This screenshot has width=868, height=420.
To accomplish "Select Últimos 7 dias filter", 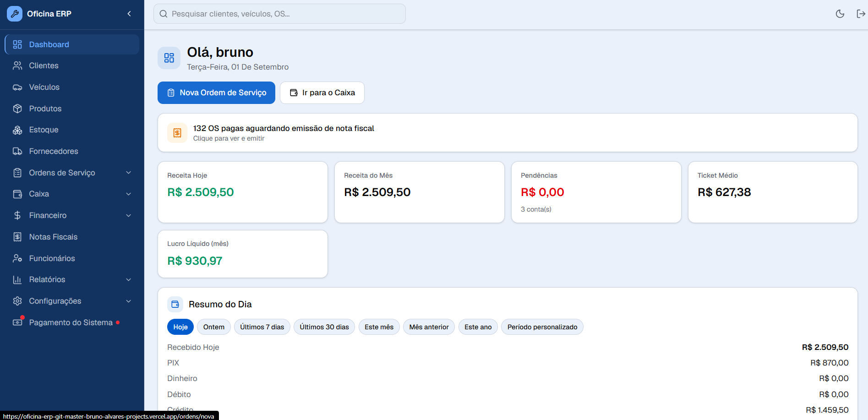I will (x=262, y=327).
